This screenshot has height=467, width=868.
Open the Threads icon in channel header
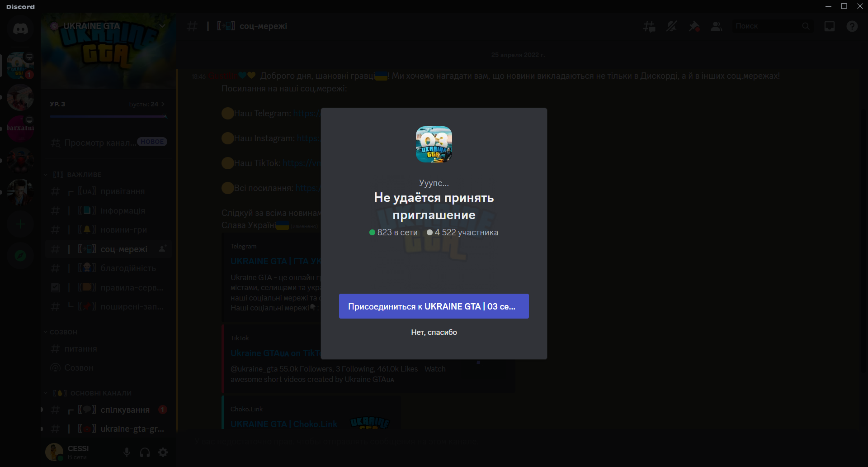(649, 26)
